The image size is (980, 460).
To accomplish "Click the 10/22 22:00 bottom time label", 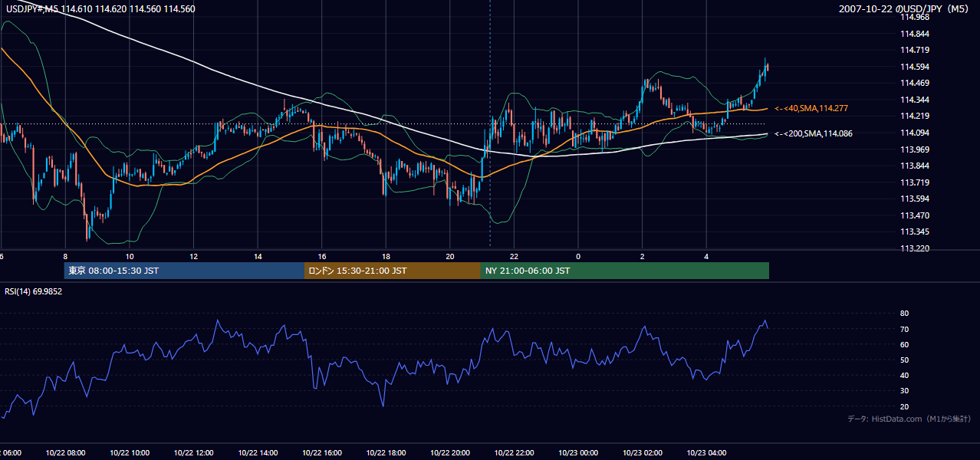I will [x=514, y=453].
